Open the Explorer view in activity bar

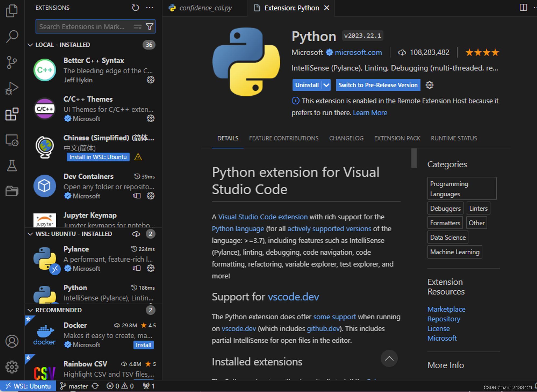pyautogui.click(x=12, y=11)
